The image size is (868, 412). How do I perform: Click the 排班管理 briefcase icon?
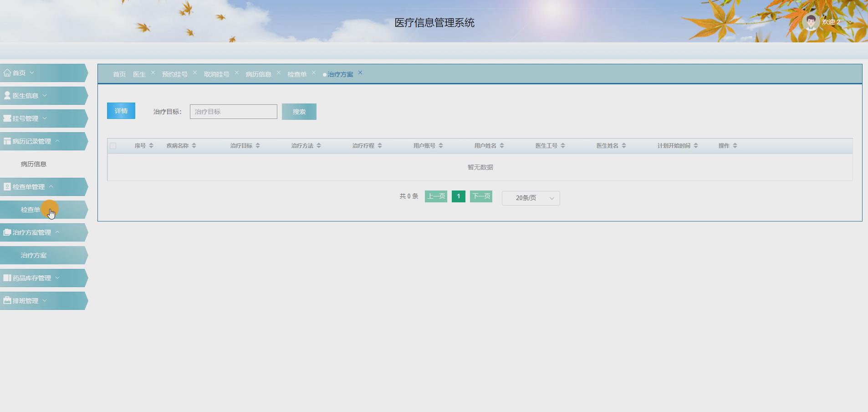6,300
